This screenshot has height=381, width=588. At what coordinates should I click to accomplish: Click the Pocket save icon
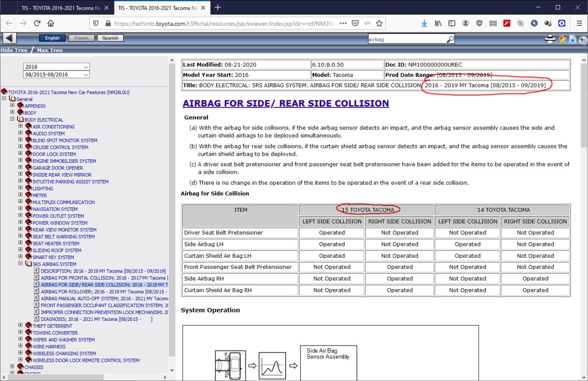[x=355, y=23]
